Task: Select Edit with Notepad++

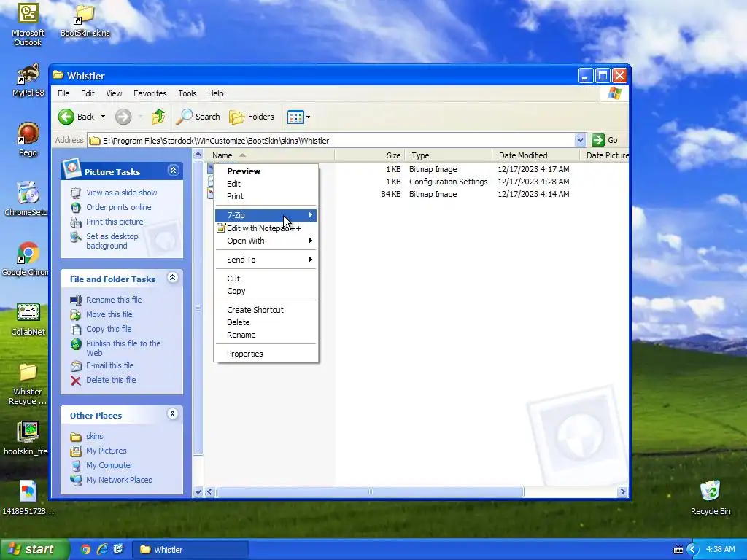Action: [x=266, y=228]
